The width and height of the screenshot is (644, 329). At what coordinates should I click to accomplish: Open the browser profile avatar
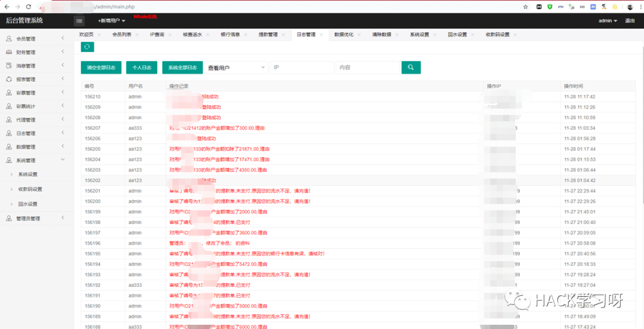tap(630, 7)
